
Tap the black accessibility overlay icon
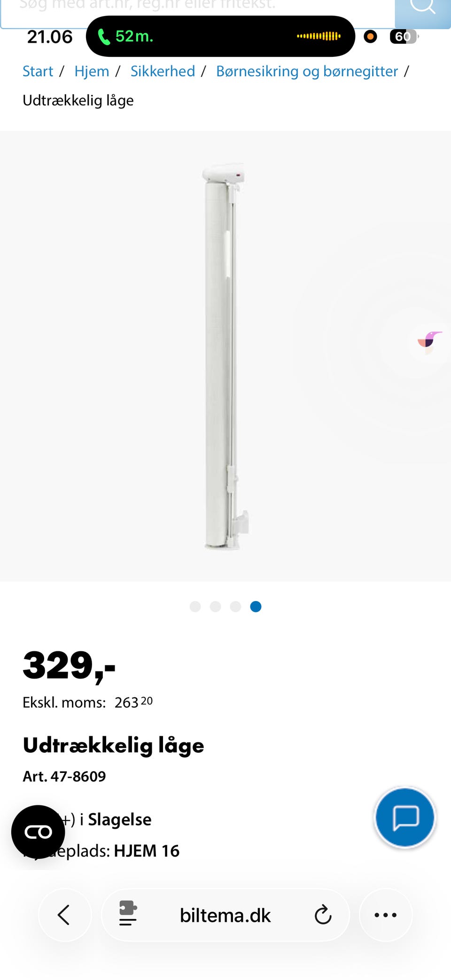(x=38, y=832)
